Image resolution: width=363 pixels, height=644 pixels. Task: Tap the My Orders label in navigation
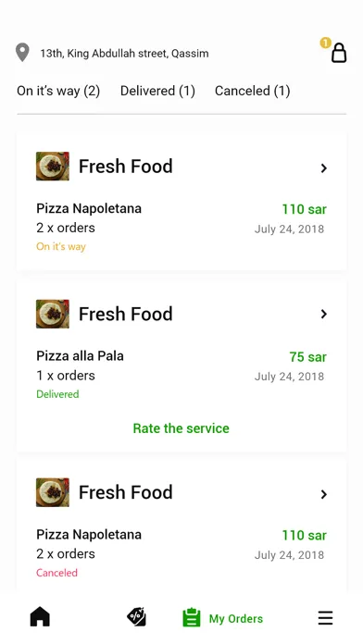tap(236, 618)
